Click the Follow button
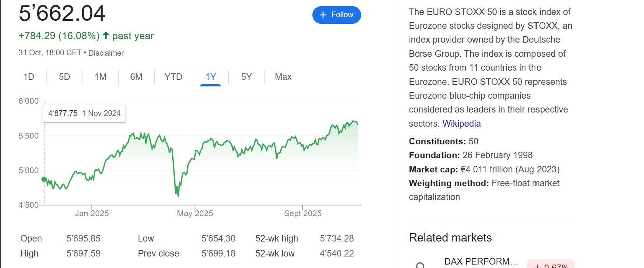 [x=337, y=15]
